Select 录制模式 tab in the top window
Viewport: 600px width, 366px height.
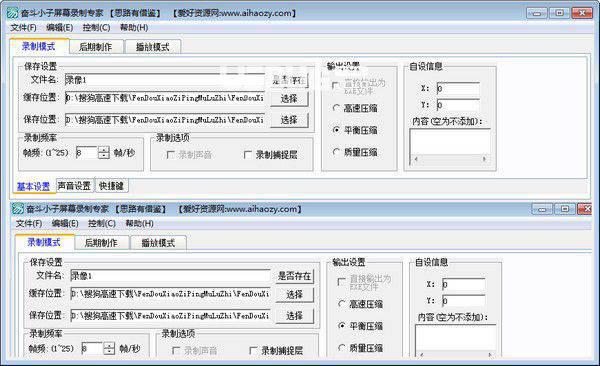[x=39, y=46]
